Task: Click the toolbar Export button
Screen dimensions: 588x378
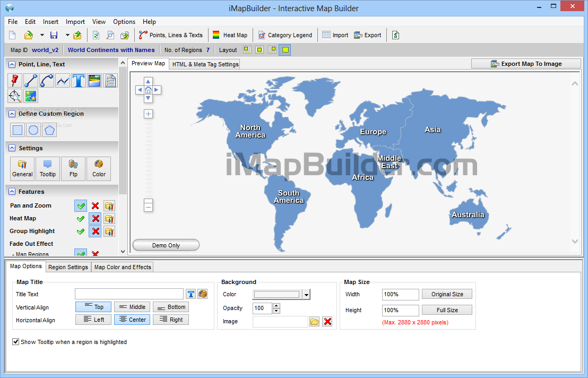Action: 367,35
